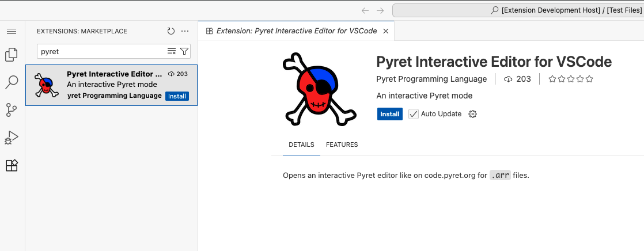Navigate forward with the right arrow

tap(380, 10)
